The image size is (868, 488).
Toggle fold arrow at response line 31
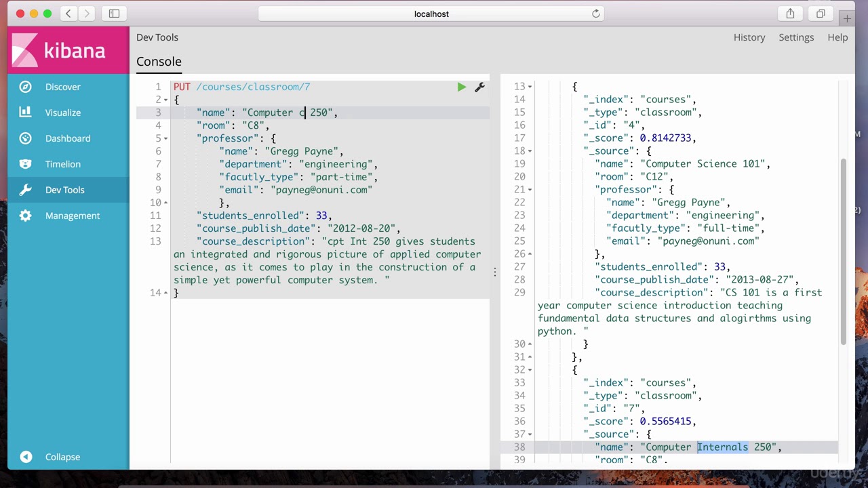(530, 357)
